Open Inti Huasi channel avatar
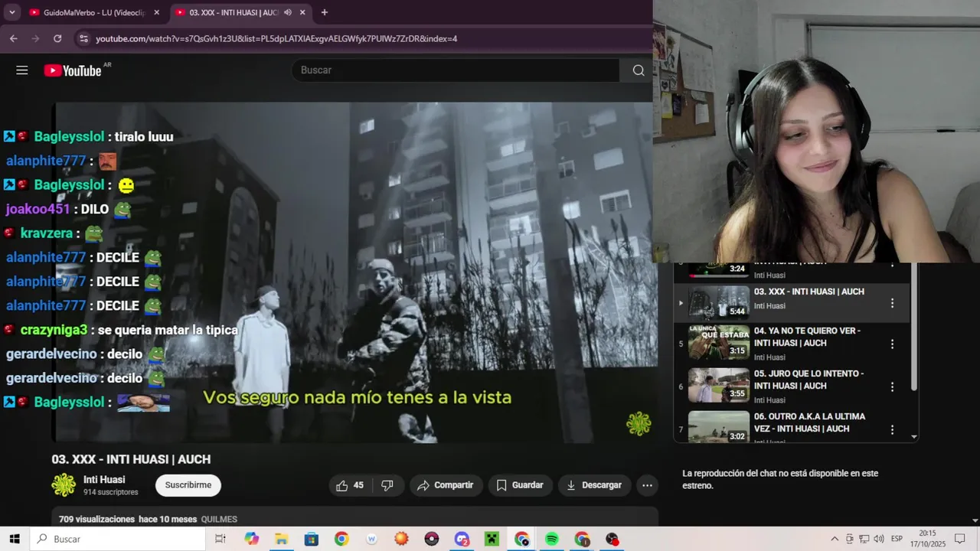The height and width of the screenshot is (551, 980). [x=64, y=485]
